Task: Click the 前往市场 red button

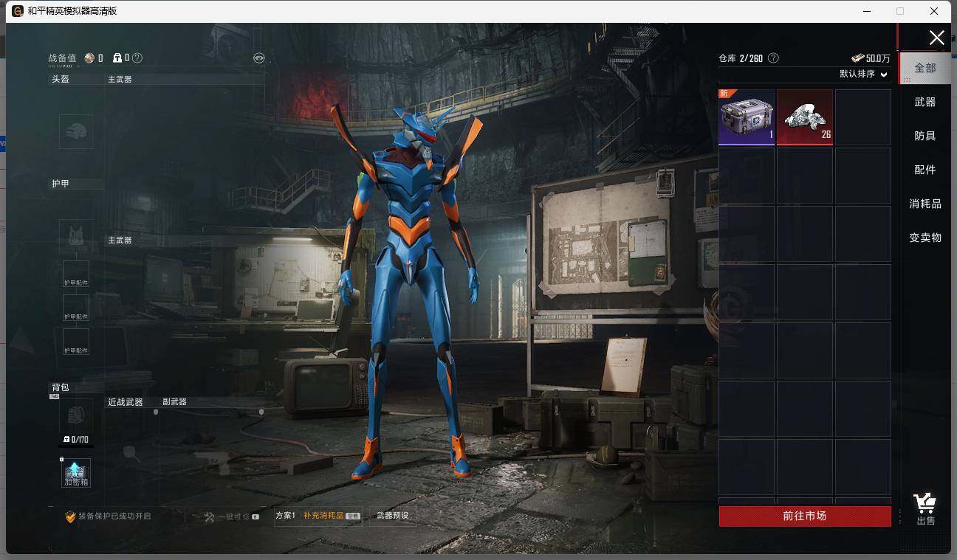Action: [x=805, y=516]
